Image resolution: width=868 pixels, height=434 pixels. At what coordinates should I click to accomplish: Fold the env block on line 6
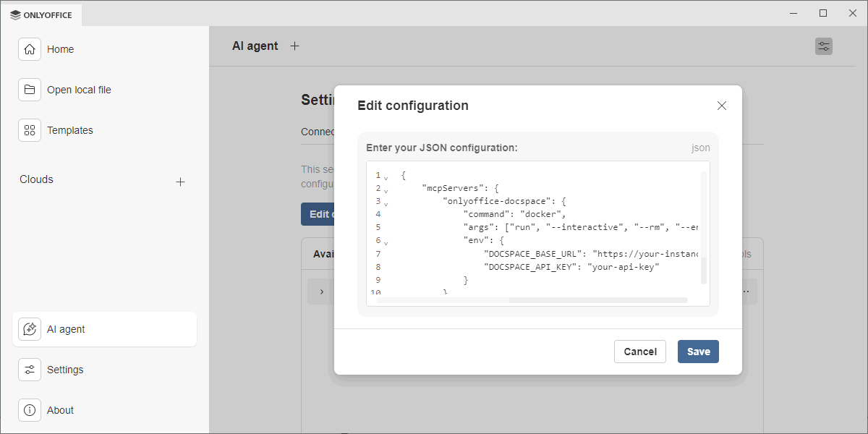click(386, 242)
